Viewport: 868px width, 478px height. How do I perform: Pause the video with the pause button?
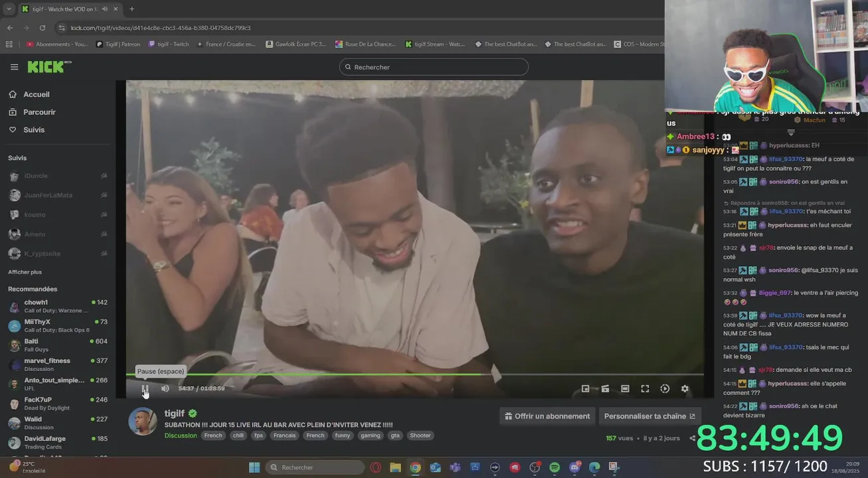[145, 388]
